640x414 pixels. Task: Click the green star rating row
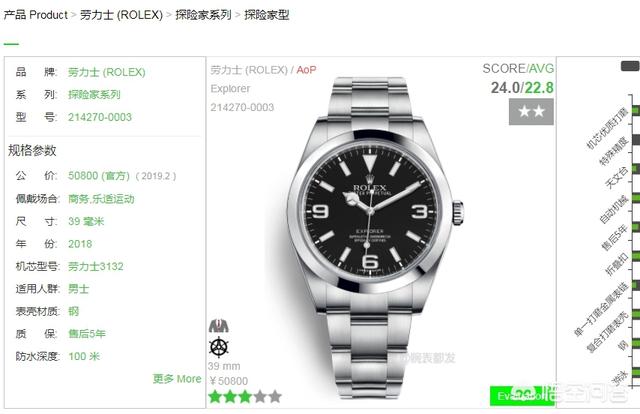tap(245, 396)
